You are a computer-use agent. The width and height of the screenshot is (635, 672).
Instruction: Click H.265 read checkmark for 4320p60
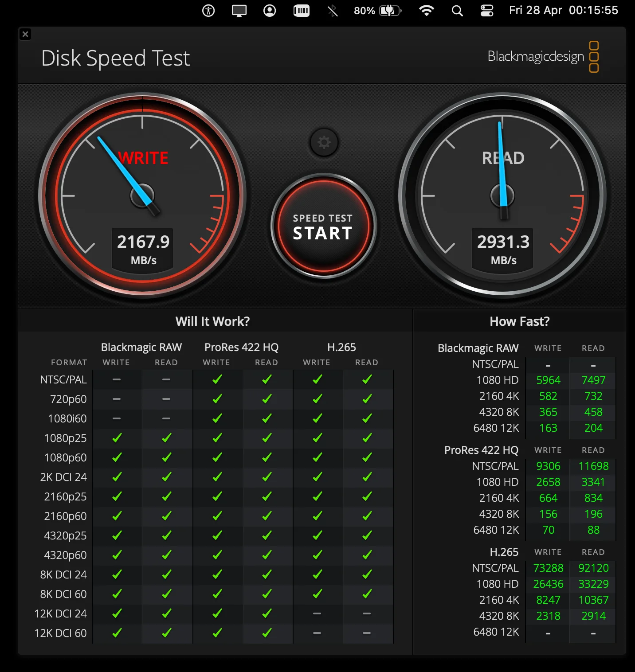pyautogui.click(x=367, y=555)
